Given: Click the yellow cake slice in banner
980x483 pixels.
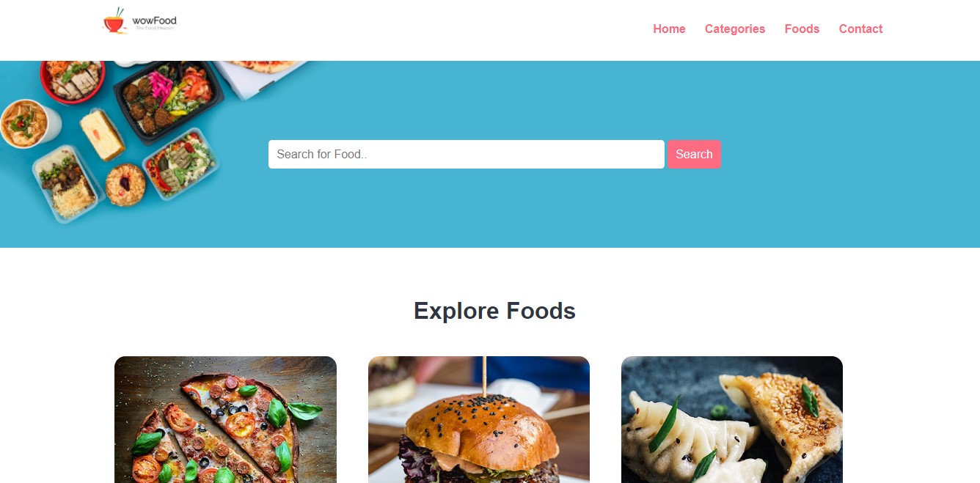Looking at the screenshot, I should (102, 134).
